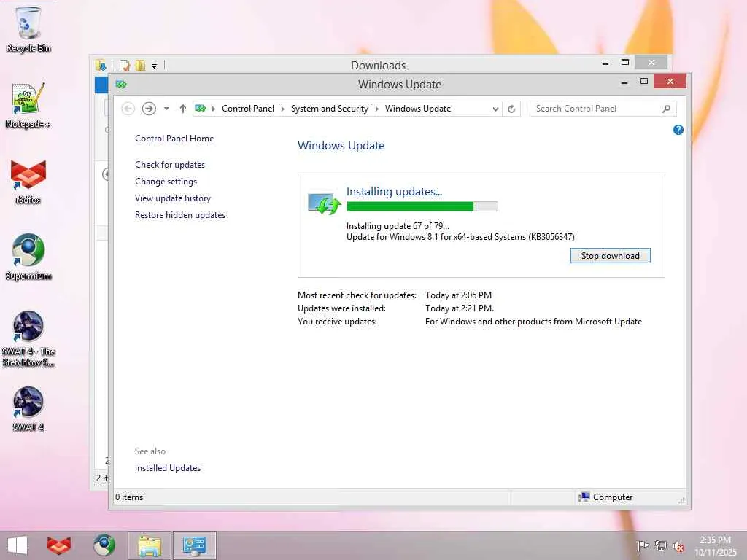747x560 pixels.
Task: Click Restore hidden updates link
Action: click(180, 215)
